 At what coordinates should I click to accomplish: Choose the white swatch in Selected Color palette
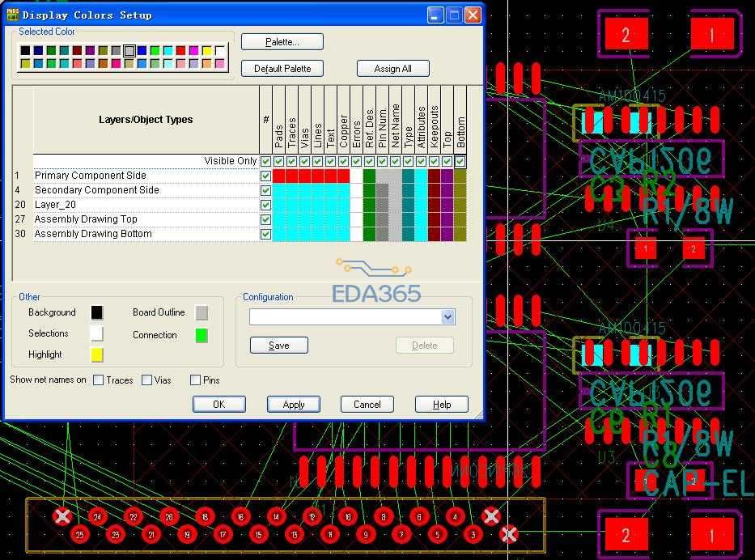point(219,51)
